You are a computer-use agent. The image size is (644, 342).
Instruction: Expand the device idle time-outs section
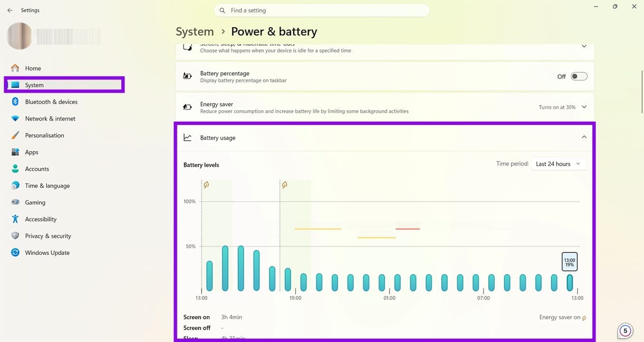click(x=584, y=47)
